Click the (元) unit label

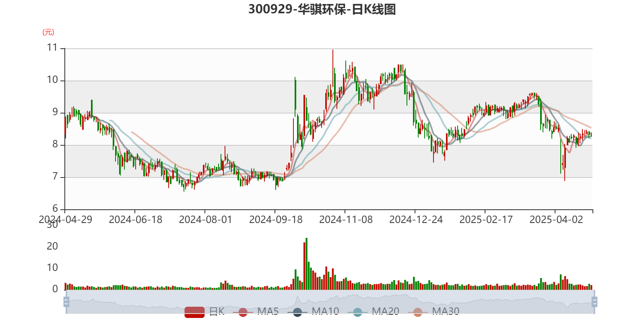tap(48, 32)
